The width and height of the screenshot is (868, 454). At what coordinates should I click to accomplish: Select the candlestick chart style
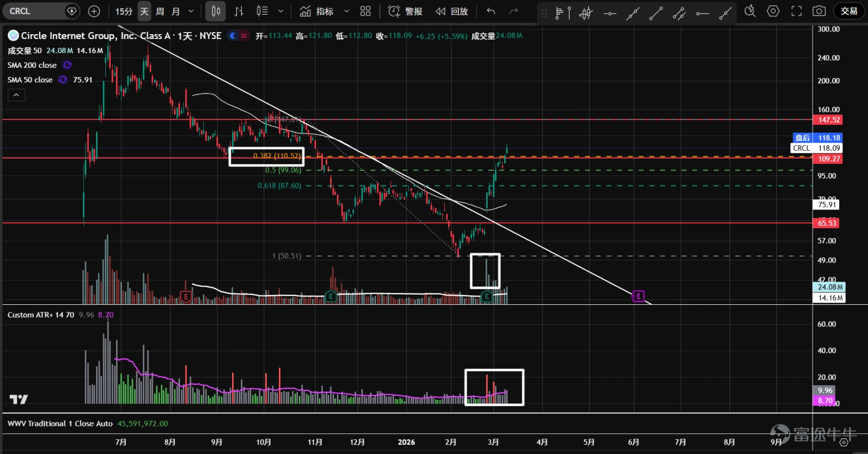[216, 11]
